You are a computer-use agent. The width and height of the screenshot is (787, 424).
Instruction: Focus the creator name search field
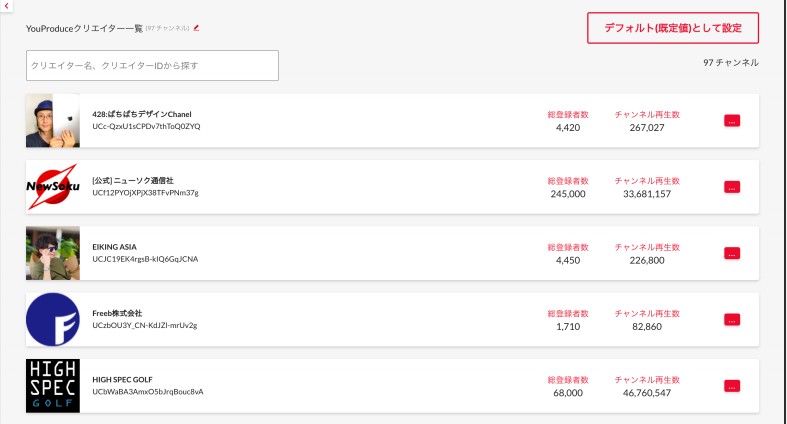coord(152,65)
